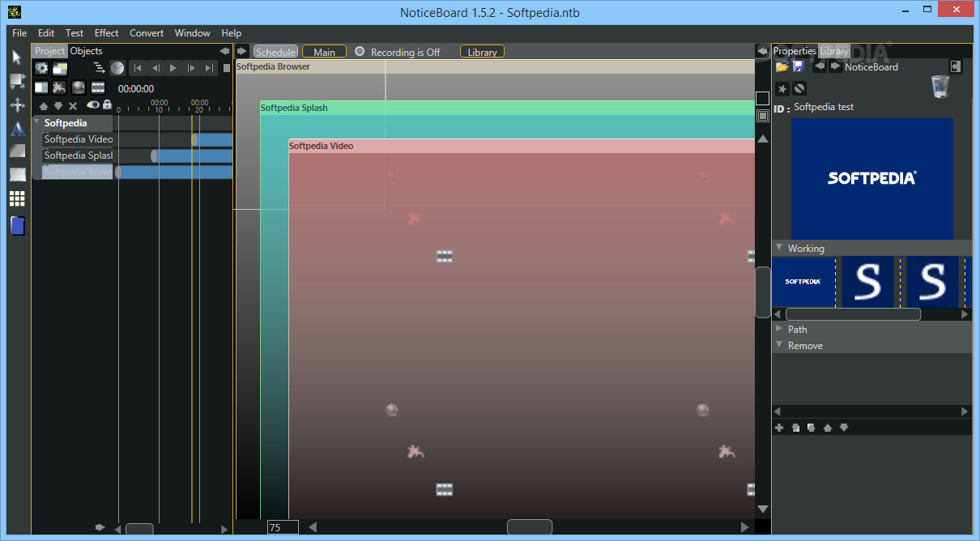Switch to the Project tab
The width and height of the screenshot is (980, 541).
click(49, 51)
